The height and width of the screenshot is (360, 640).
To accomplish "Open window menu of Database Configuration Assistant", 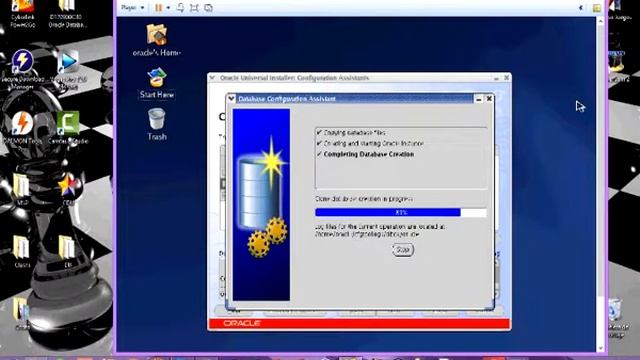I will point(231,98).
